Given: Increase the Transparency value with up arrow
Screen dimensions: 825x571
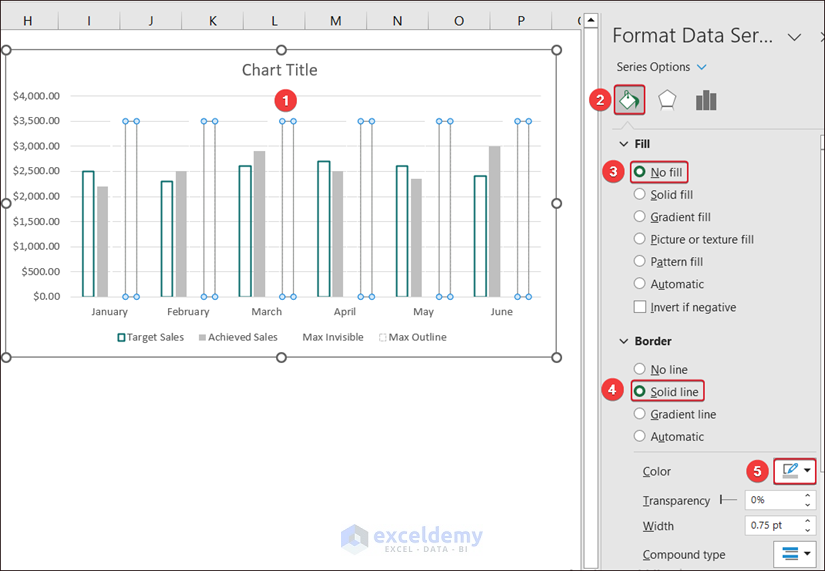Looking at the screenshot, I should (x=808, y=495).
